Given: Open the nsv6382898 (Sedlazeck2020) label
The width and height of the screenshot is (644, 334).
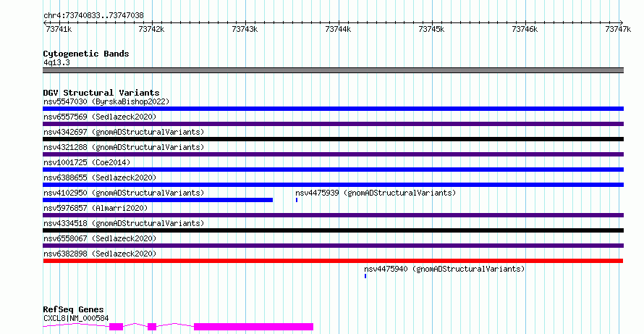Looking at the screenshot, I should tap(100, 254).
